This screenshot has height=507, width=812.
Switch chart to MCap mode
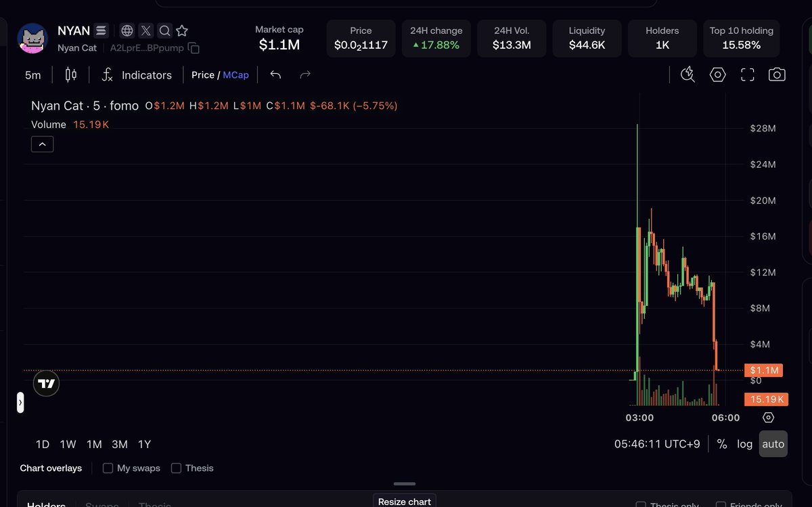[x=236, y=75]
